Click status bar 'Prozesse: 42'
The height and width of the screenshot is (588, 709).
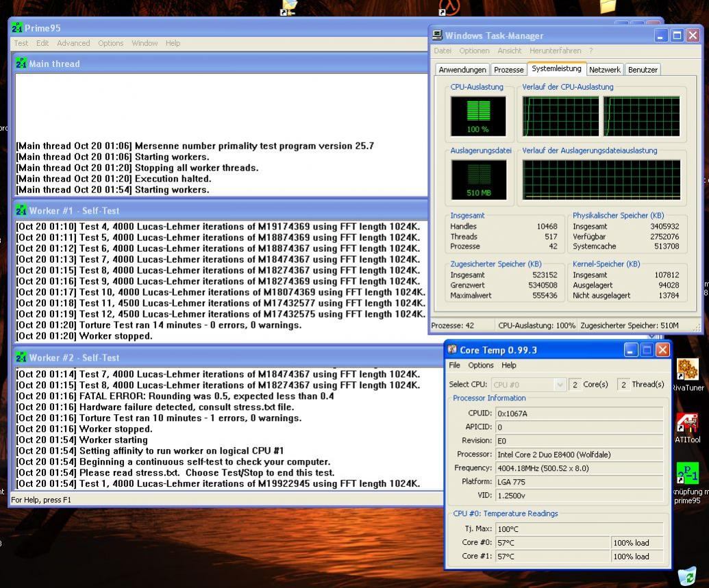point(453,325)
